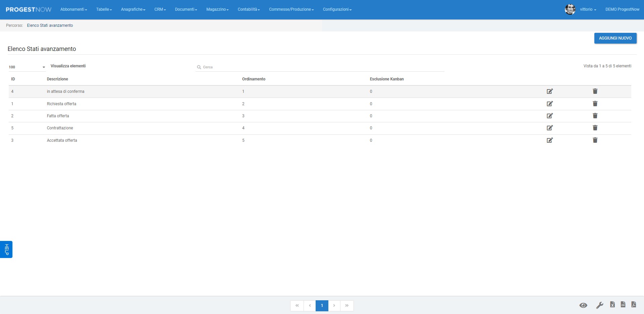
Task: Delete the 'Accettata offerta' entry
Action: 595,140
